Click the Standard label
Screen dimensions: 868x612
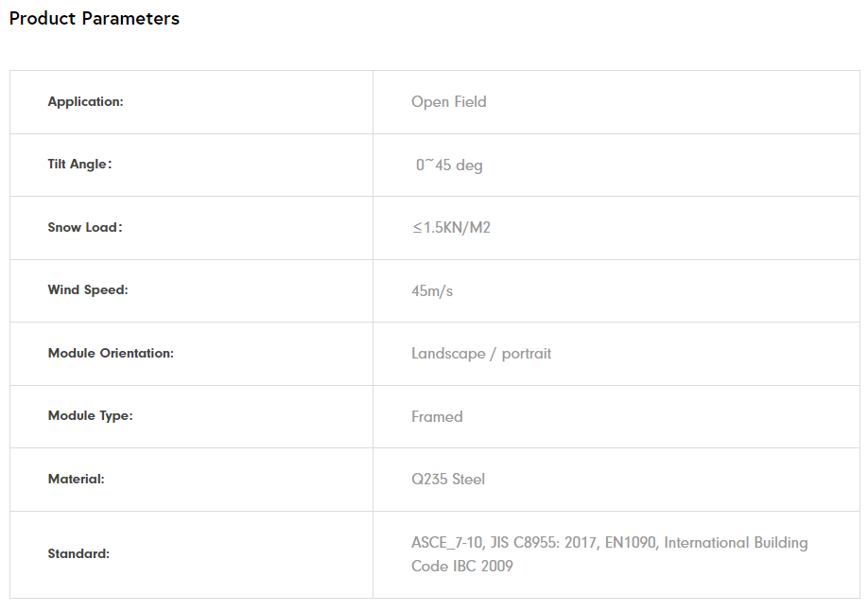78,554
